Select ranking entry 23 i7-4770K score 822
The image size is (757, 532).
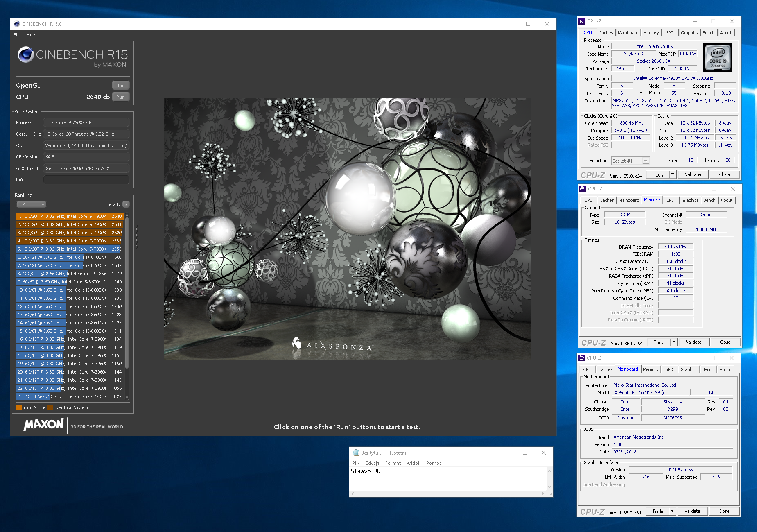(x=70, y=396)
